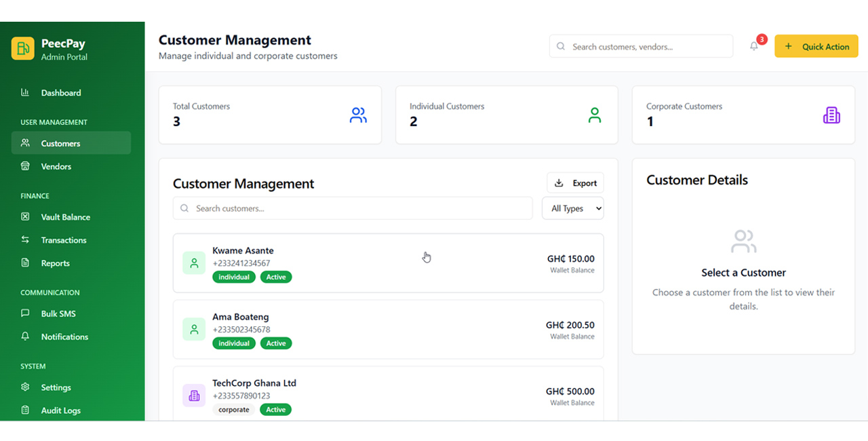Click the Export button

(x=575, y=183)
